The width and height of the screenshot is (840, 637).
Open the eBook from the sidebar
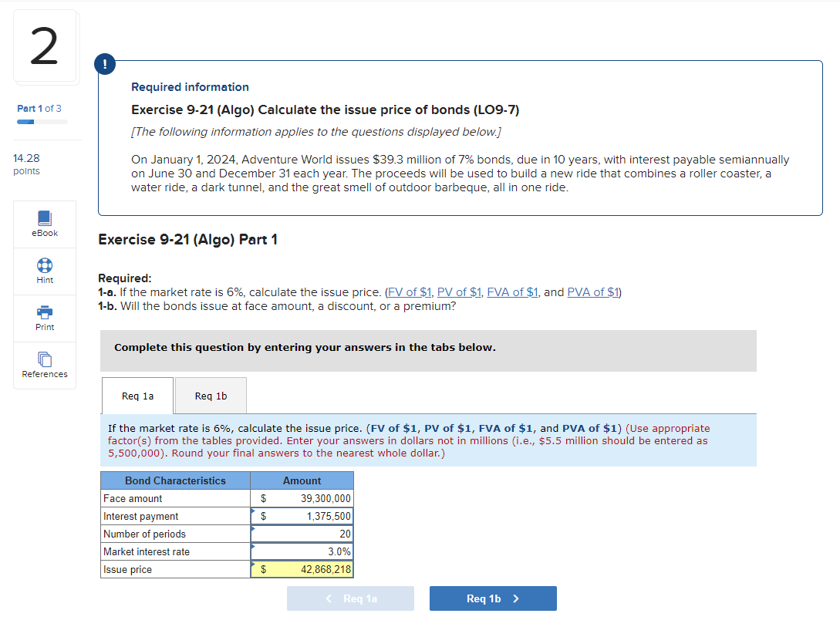[x=44, y=224]
